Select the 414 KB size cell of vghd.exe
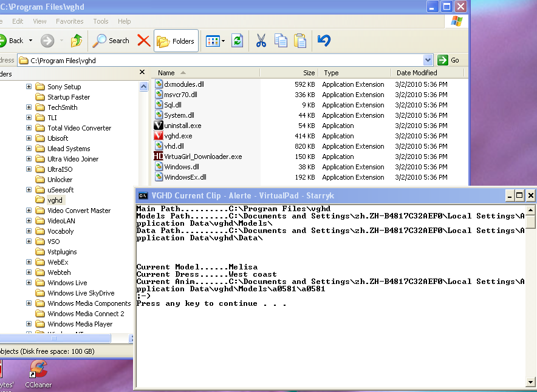Screen dimensions: 537x392 tap(305, 136)
